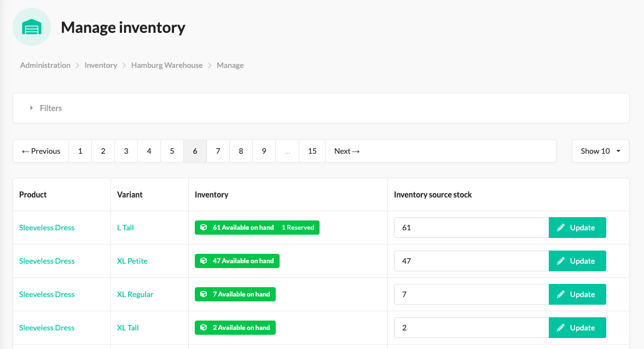Screen dimensions: 644x349
Task: Click the Manage inventory page heading
Action: click(123, 27)
